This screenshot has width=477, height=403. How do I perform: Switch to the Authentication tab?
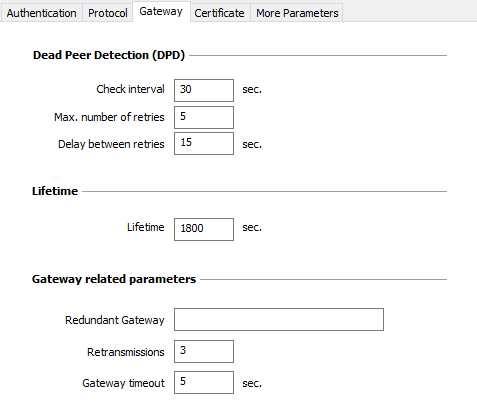[x=41, y=13]
